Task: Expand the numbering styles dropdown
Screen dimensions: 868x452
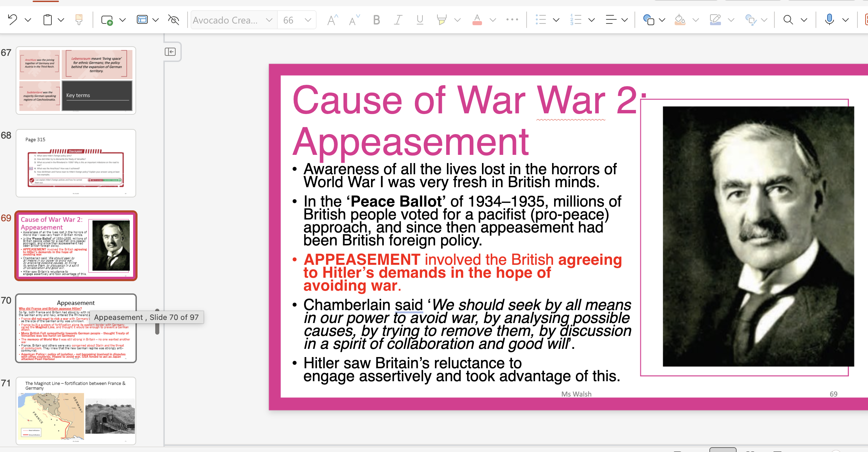Action: tap(592, 20)
